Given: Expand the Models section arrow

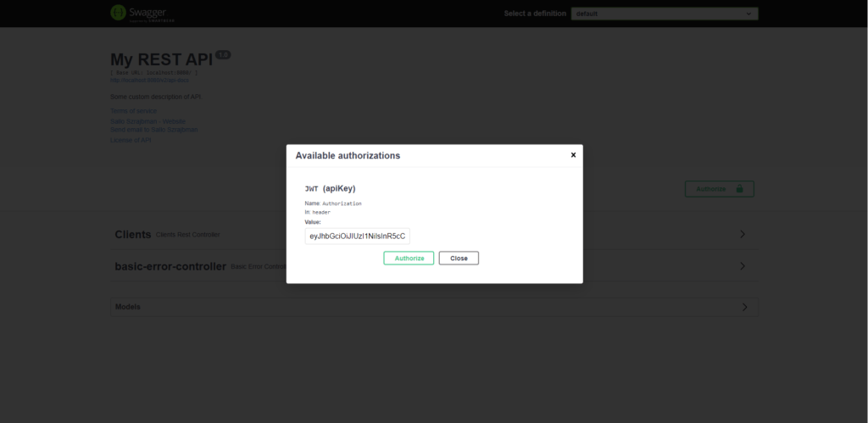Looking at the screenshot, I should tap(745, 307).
